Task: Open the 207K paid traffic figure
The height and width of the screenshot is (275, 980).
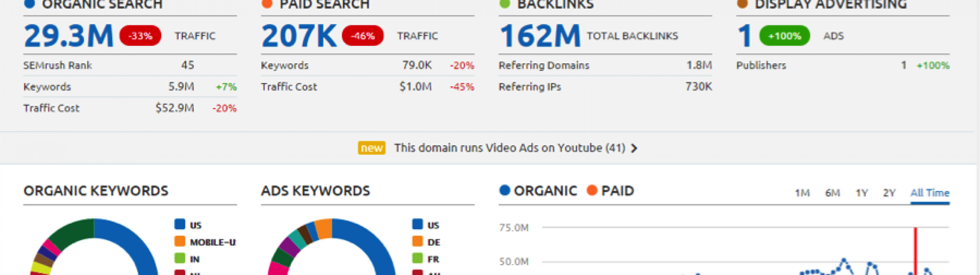Action: click(x=299, y=36)
